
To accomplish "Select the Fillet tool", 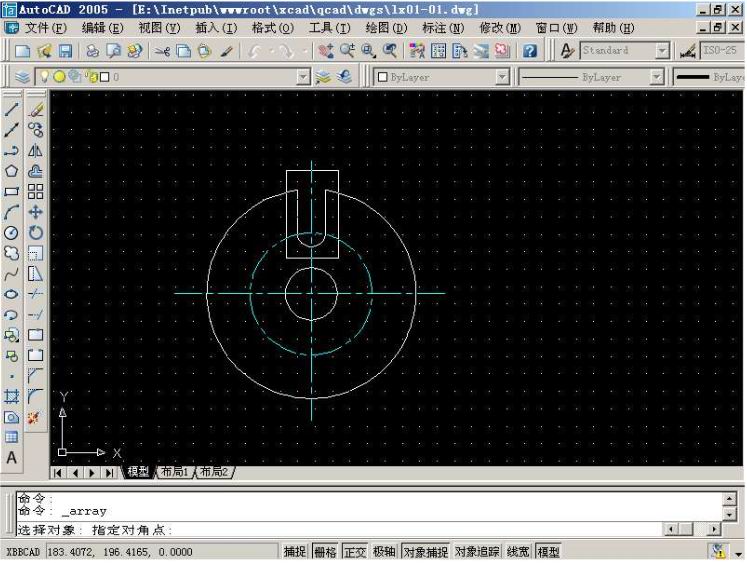I will click(35, 396).
